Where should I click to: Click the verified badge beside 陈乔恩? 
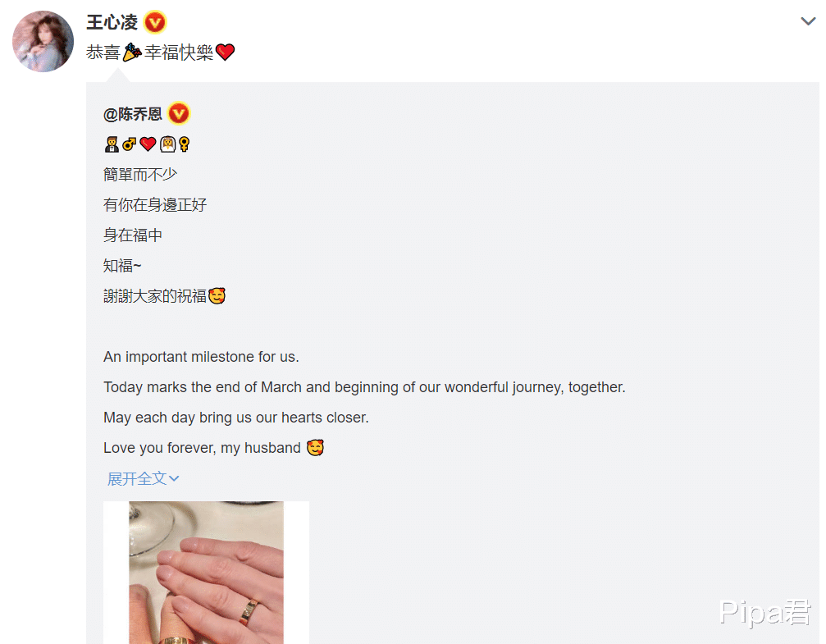tap(179, 113)
